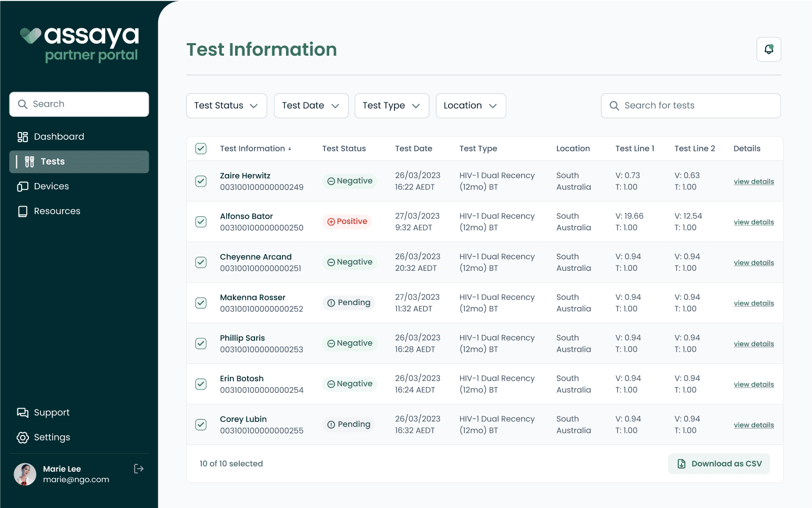View details for Zaire Herwitz

pyautogui.click(x=754, y=181)
